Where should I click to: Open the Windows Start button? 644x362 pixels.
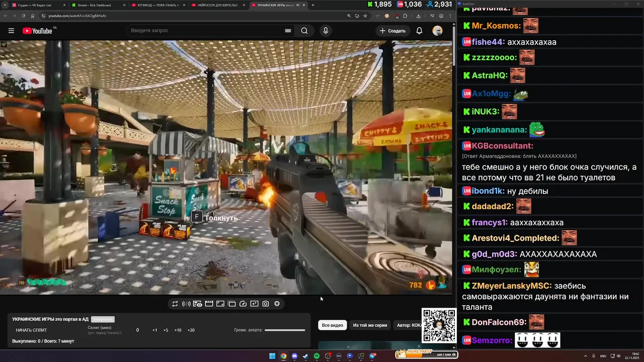[x=272, y=356]
